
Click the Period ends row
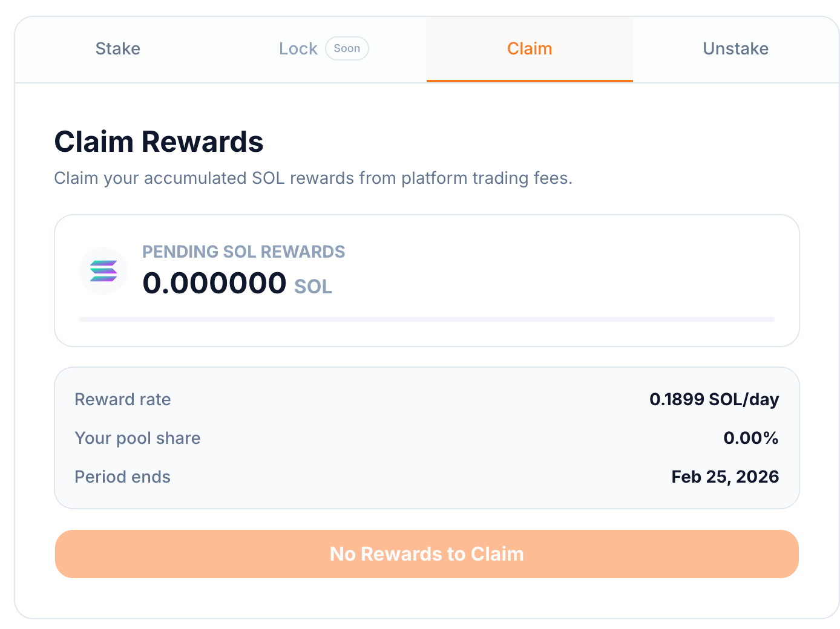pos(427,477)
